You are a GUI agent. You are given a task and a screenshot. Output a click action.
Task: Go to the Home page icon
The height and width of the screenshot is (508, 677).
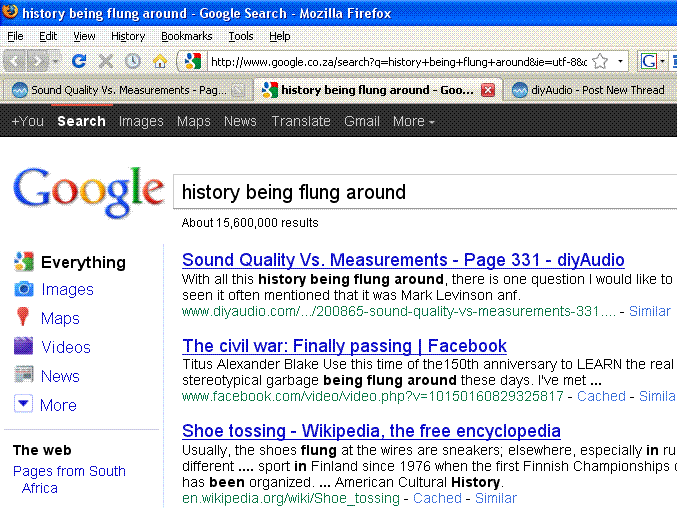point(160,61)
